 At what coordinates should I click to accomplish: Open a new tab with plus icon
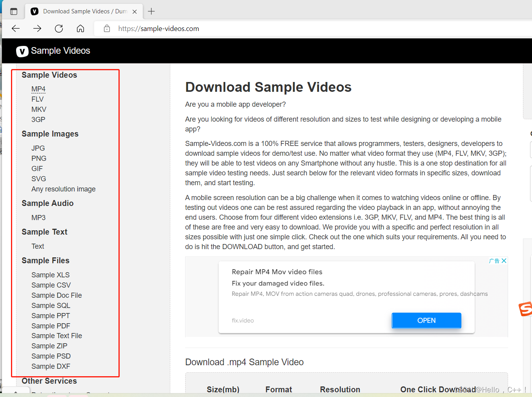pos(151,11)
